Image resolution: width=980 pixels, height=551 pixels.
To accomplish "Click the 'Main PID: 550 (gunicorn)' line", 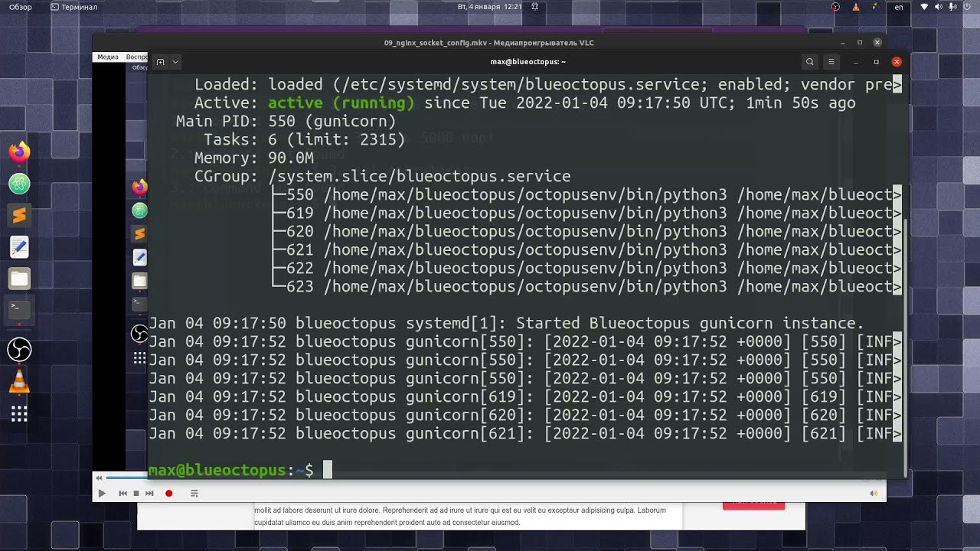I will [286, 121].
